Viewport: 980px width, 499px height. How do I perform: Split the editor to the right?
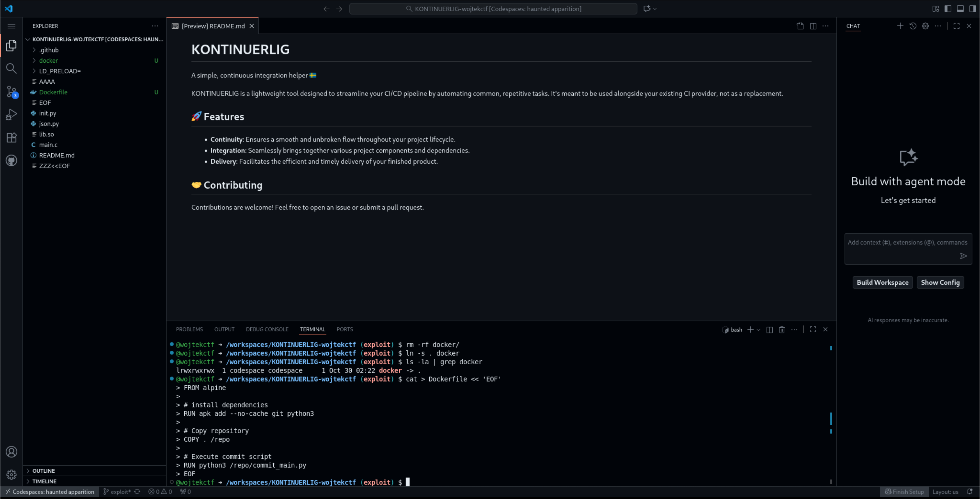[813, 26]
